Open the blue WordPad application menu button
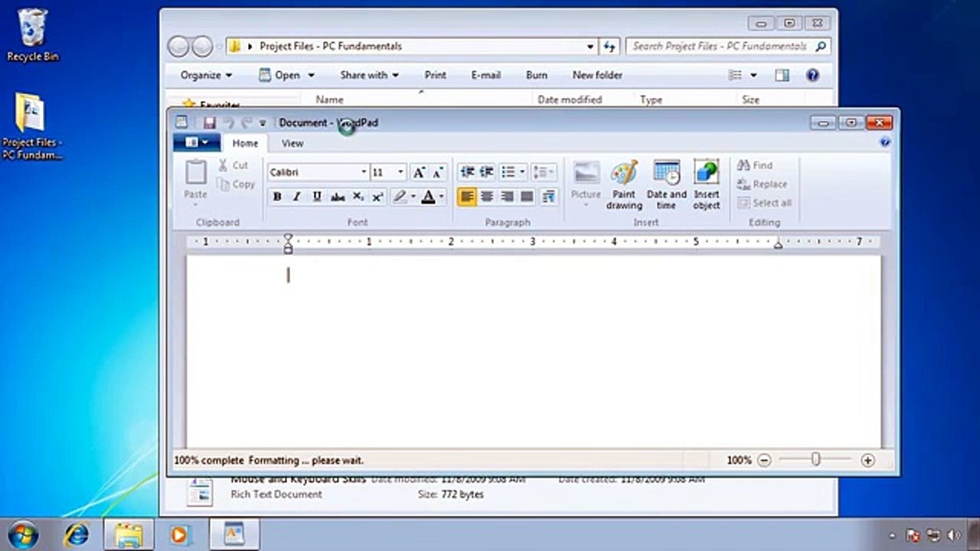Image resolution: width=980 pixels, height=551 pixels. [197, 142]
